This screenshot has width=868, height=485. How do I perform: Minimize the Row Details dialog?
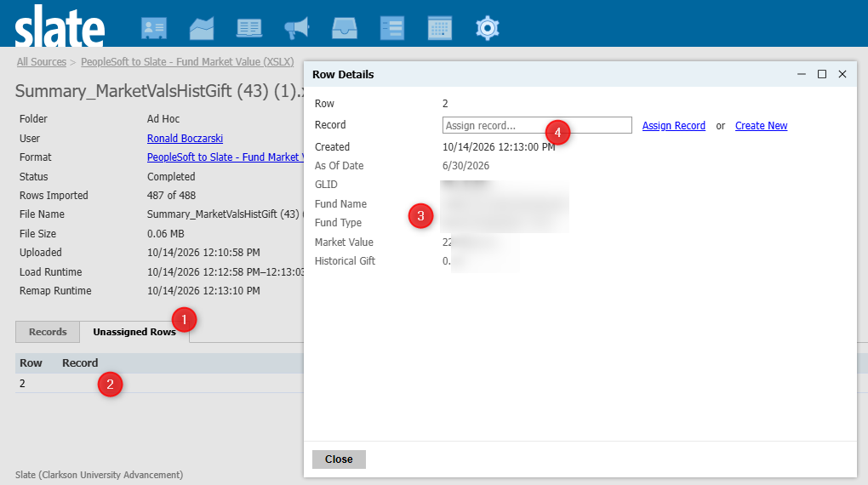tap(801, 74)
